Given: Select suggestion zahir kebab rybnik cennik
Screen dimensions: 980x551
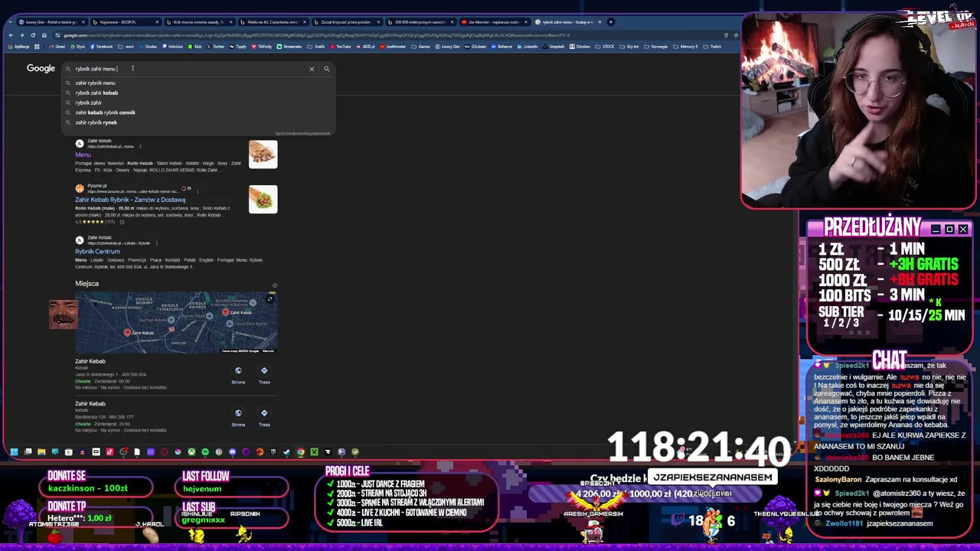Looking at the screenshot, I should [x=198, y=112].
